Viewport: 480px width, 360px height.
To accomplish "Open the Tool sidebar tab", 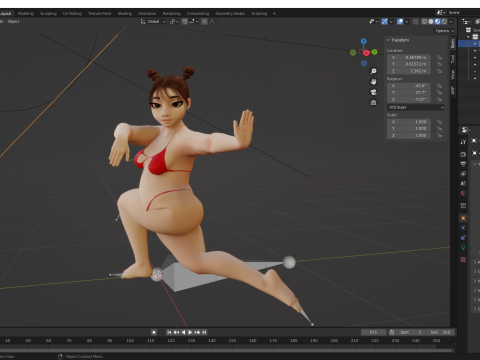I will click(x=453, y=59).
